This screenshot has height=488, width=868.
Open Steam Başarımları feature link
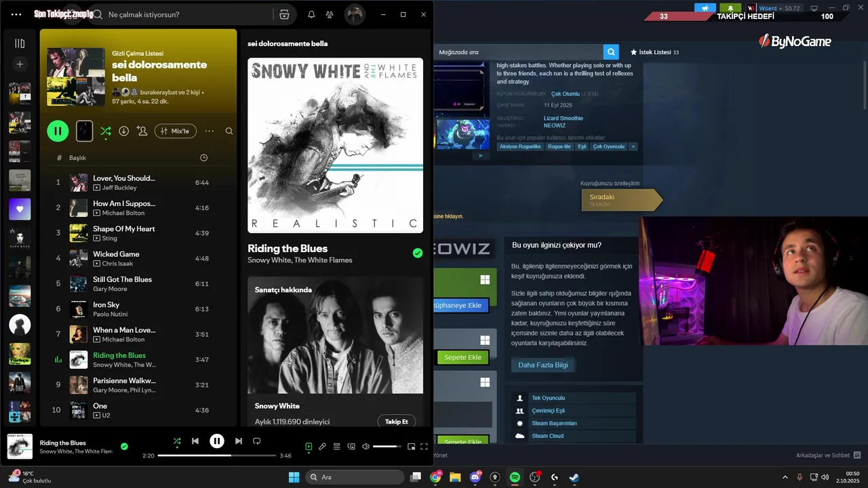coord(554,423)
